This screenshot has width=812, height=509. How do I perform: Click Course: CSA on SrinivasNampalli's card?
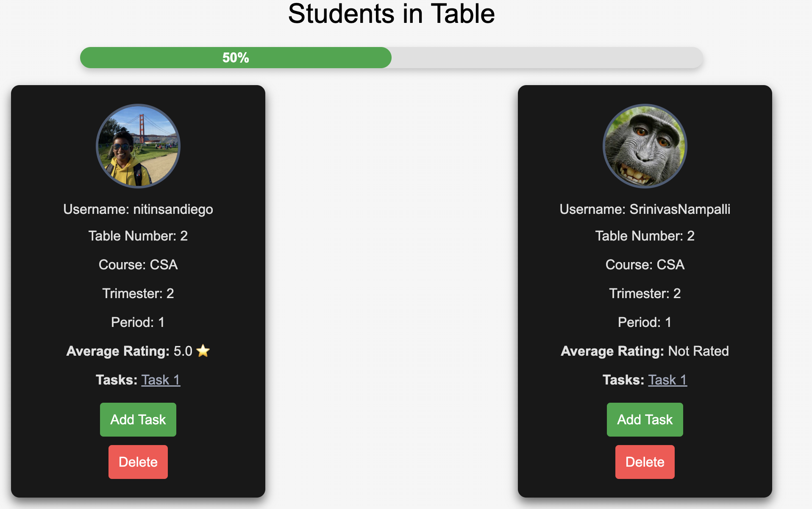pos(645,265)
